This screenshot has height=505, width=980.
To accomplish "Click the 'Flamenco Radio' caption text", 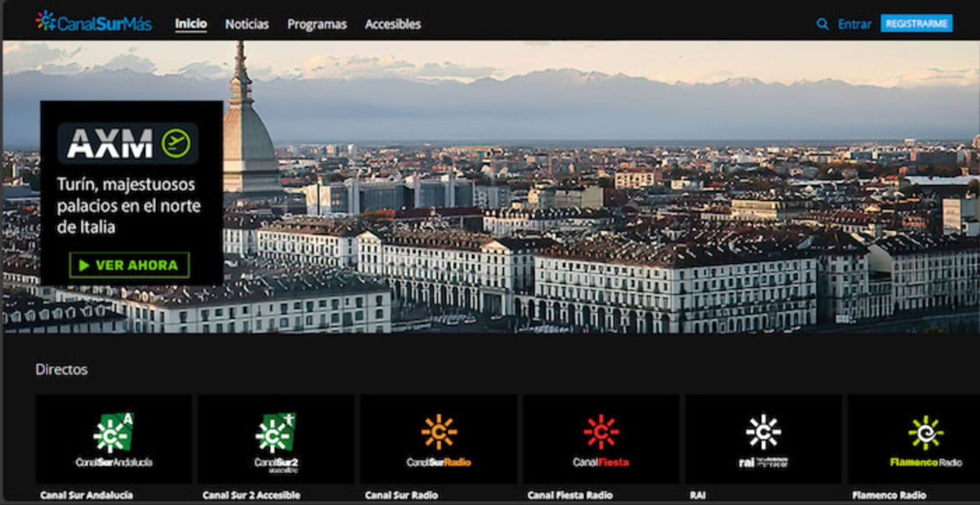I will 889,495.
